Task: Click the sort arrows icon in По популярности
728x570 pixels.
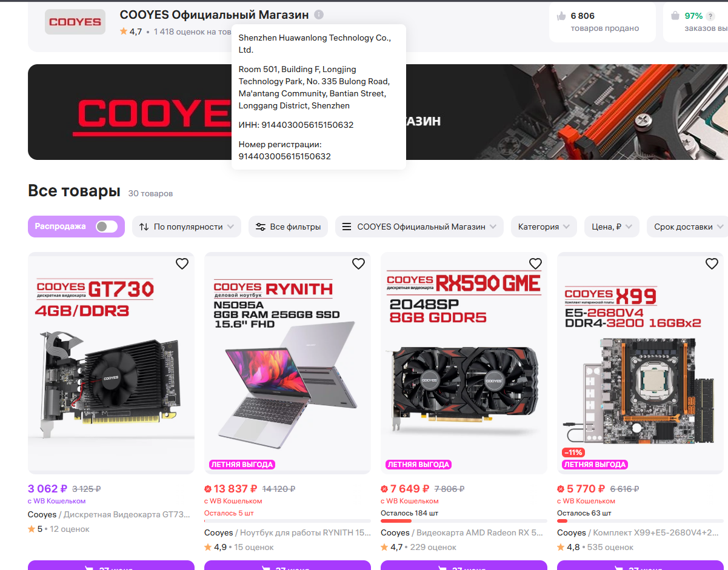Action: pyautogui.click(x=144, y=227)
